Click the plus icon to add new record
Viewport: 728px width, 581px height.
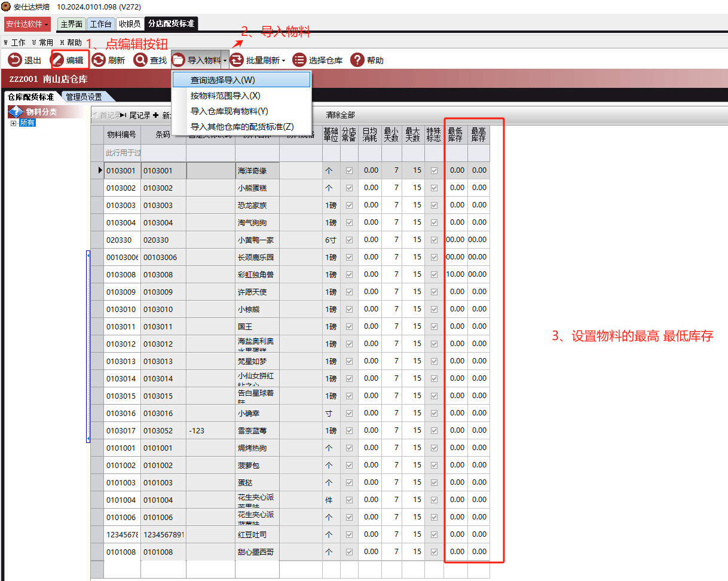click(x=156, y=115)
